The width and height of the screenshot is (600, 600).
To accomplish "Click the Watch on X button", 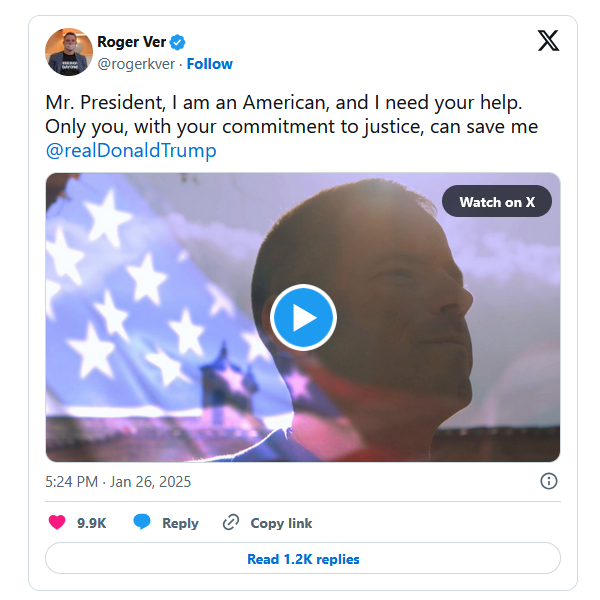I will click(497, 202).
